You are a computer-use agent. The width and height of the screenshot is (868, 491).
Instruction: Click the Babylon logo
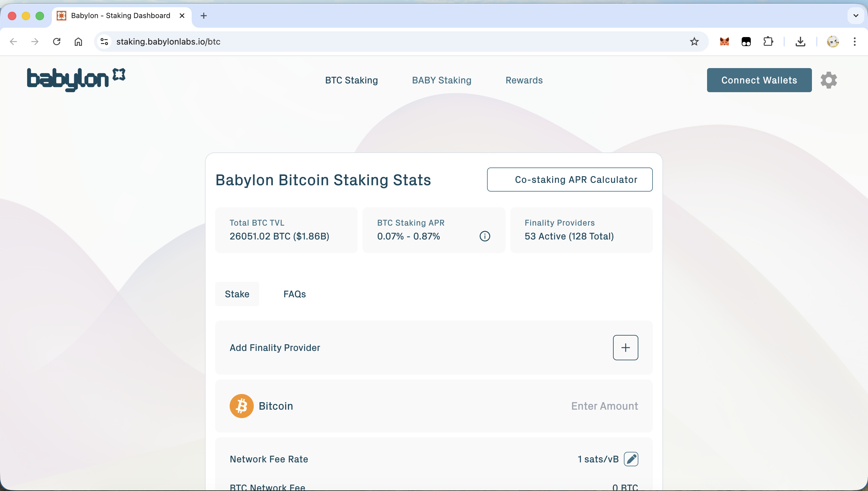tap(76, 79)
